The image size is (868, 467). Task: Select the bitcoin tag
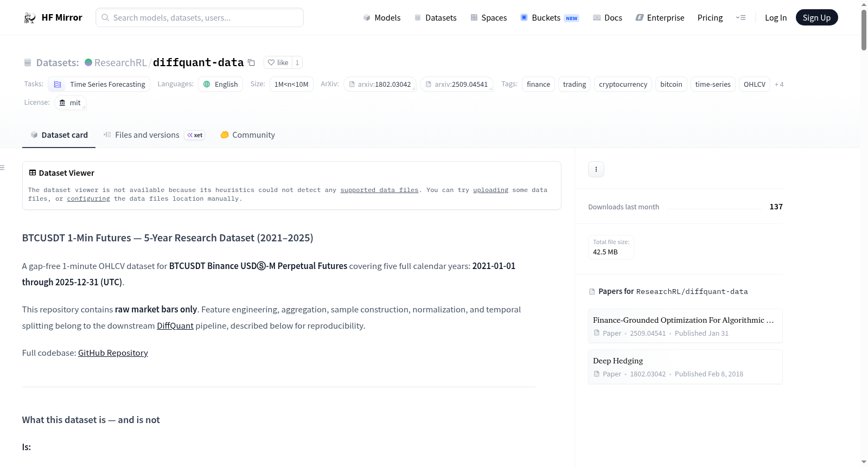pyautogui.click(x=671, y=84)
